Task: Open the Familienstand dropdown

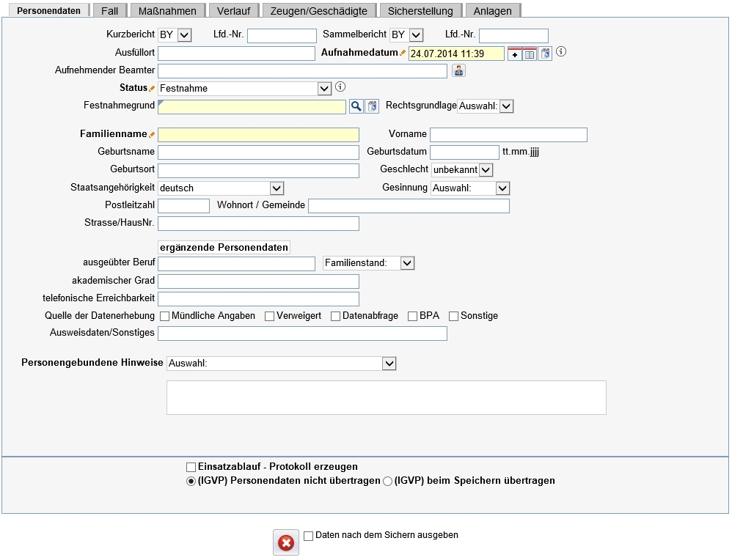Action: click(368, 263)
